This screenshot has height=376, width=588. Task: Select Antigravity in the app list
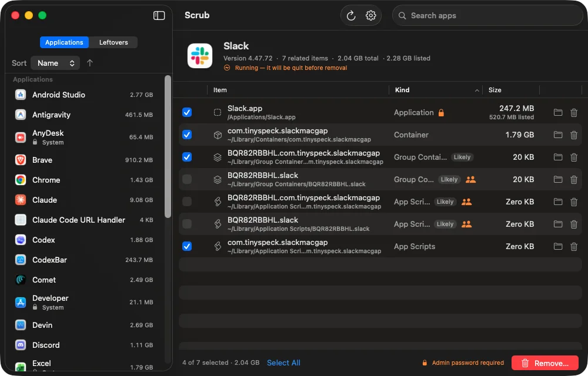point(85,115)
